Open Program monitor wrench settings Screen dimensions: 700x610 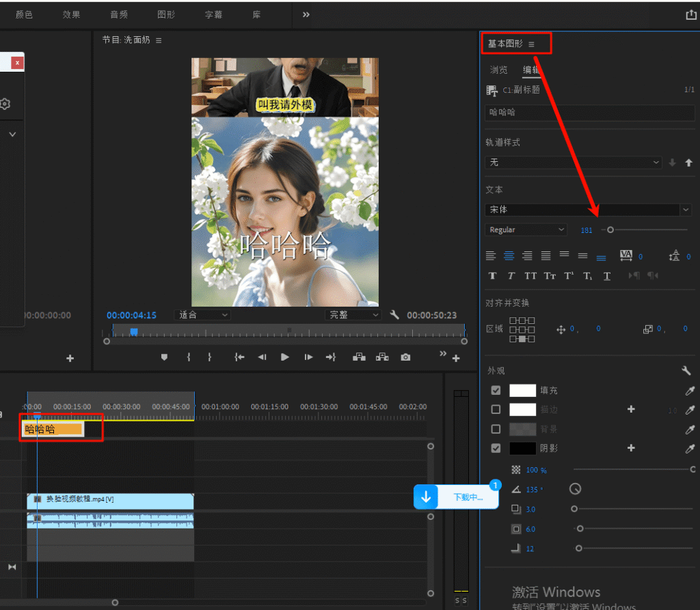394,315
